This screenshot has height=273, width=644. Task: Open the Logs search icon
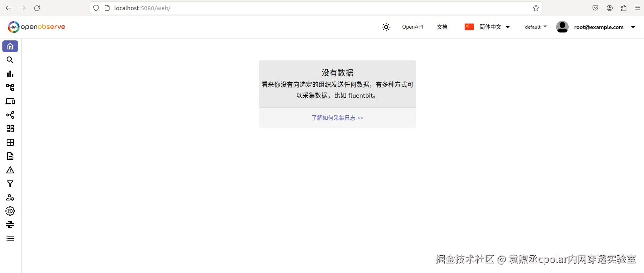click(10, 60)
